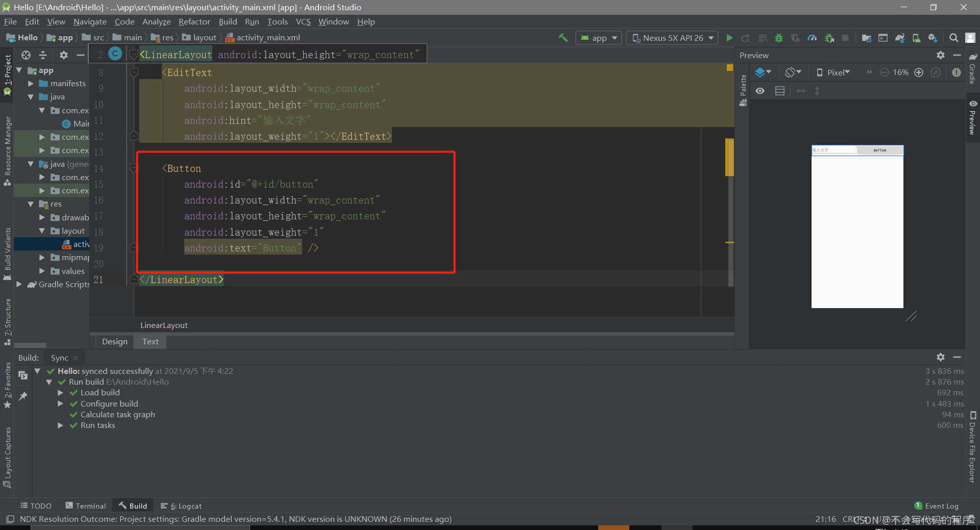The width and height of the screenshot is (980, 530).
Task: Open Preview panel settings gear
Action: click(x=941, y=55)
